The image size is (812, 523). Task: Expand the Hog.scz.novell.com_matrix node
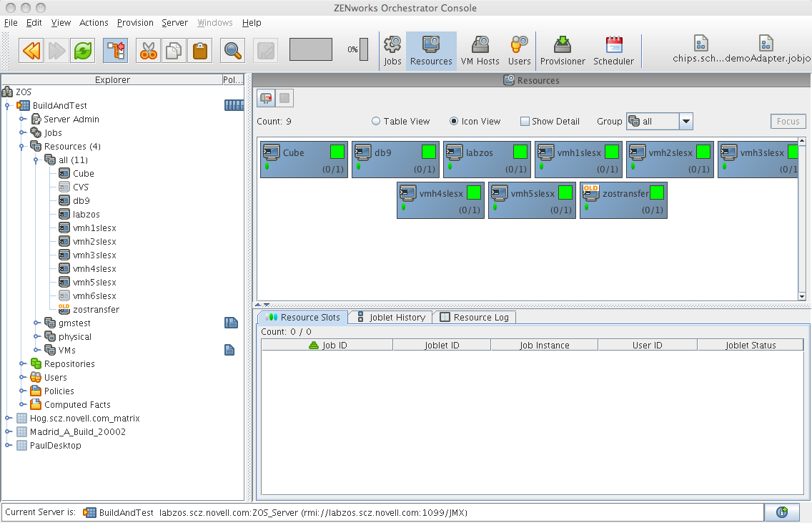(8, 419)
